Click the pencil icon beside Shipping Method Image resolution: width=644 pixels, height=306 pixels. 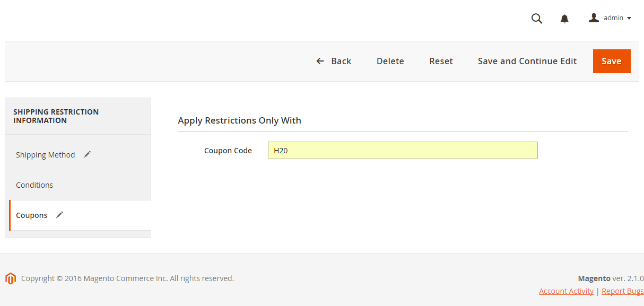pos(88,154)
